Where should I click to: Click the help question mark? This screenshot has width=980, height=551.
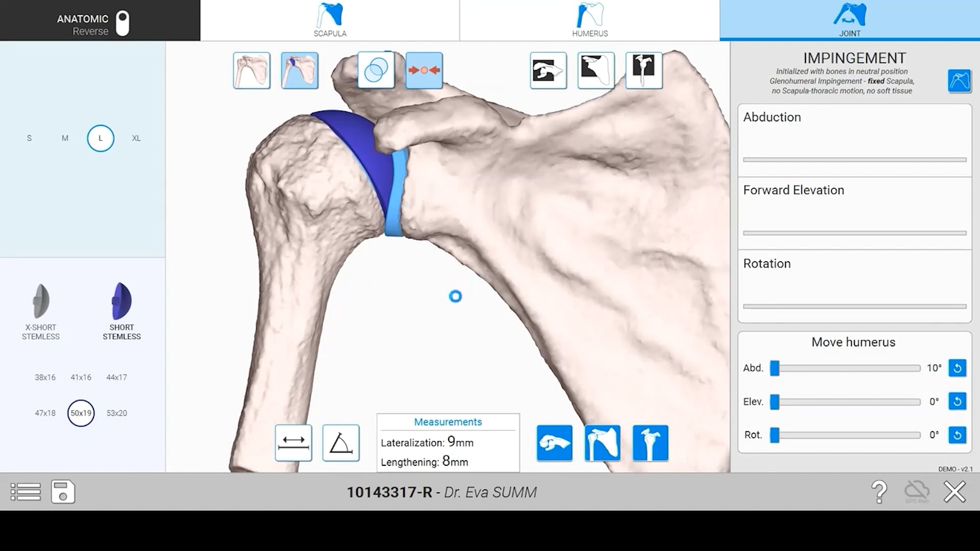click(880, 491)
